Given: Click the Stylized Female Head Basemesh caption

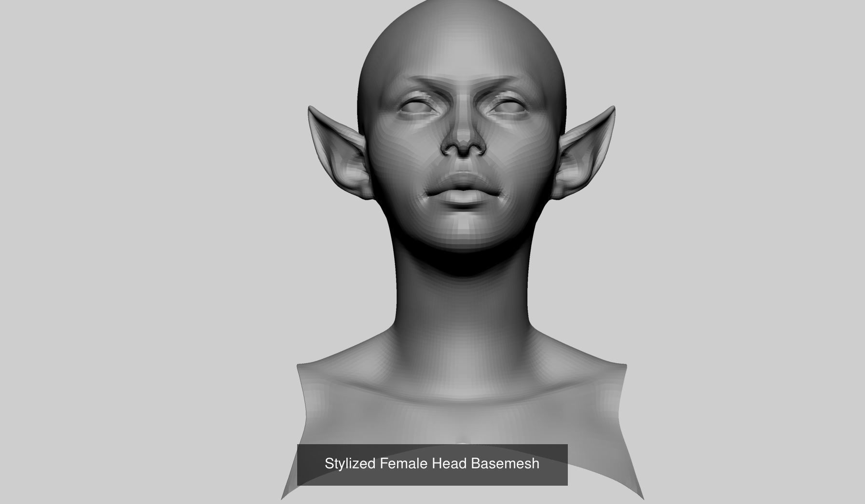Looking at the screenshot, I should point(432,464).
